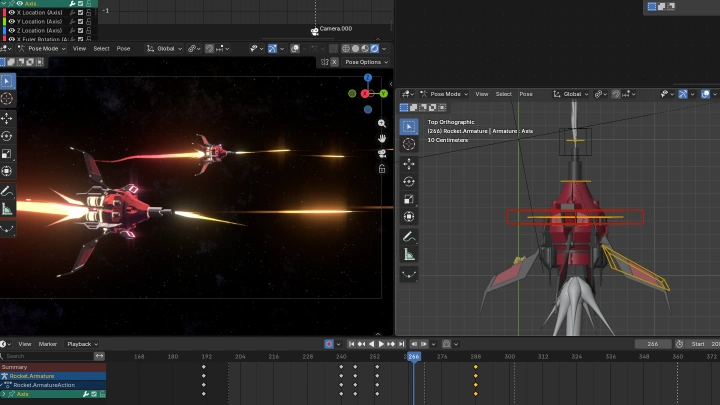Toggle lock on X Location (Axis) channel
720x405 pixels.
click(x=88, y=12)
